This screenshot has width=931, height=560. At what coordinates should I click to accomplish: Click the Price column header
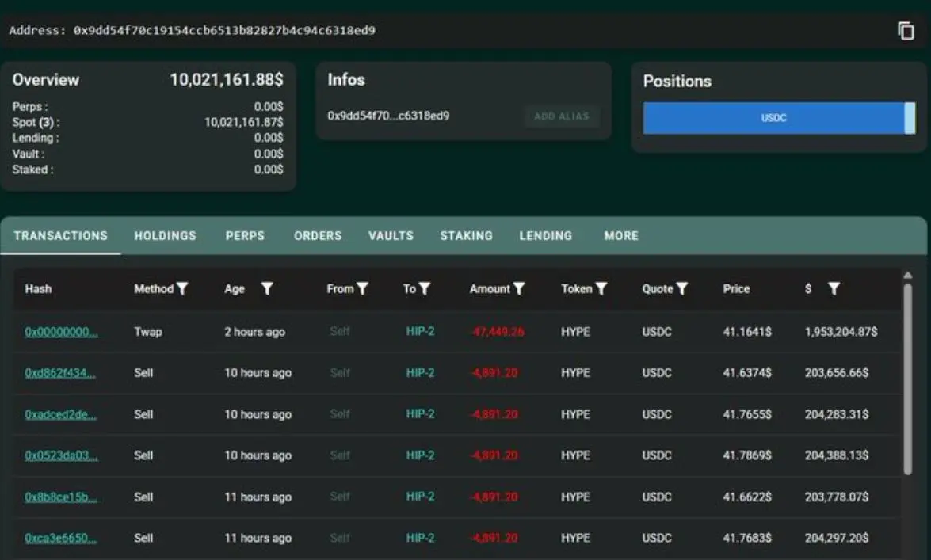[736, 288]
